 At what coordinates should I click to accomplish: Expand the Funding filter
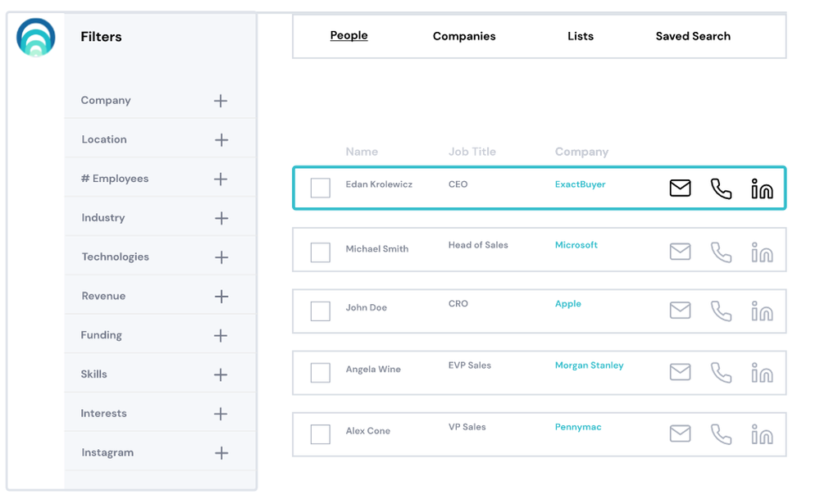[x=221, y=335]
